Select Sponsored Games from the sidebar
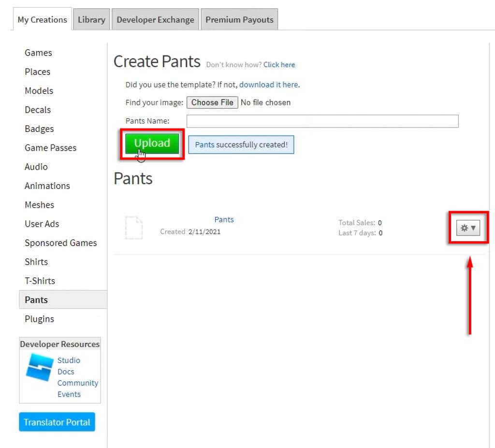 61,243
